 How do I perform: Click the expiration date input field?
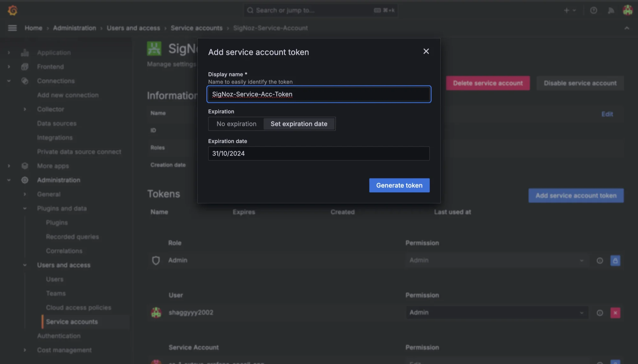[x=319, y=153]
